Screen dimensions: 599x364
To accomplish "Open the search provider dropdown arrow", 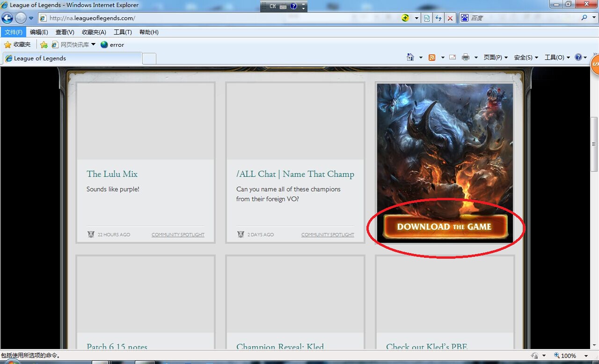I will [593, 18].
